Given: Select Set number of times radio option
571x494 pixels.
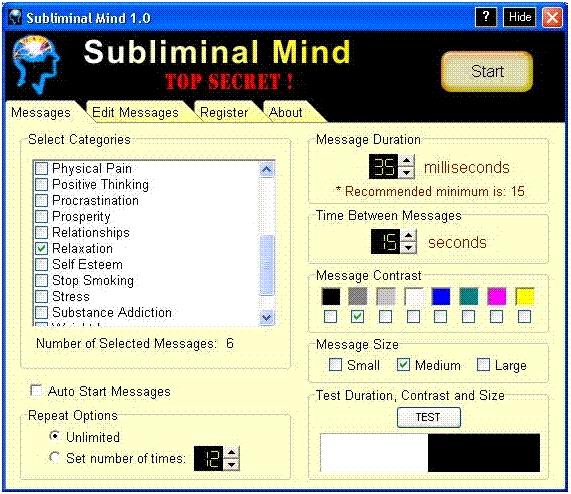Looking at the screenshot, I should pyautogui.click(x=55, y=457).
